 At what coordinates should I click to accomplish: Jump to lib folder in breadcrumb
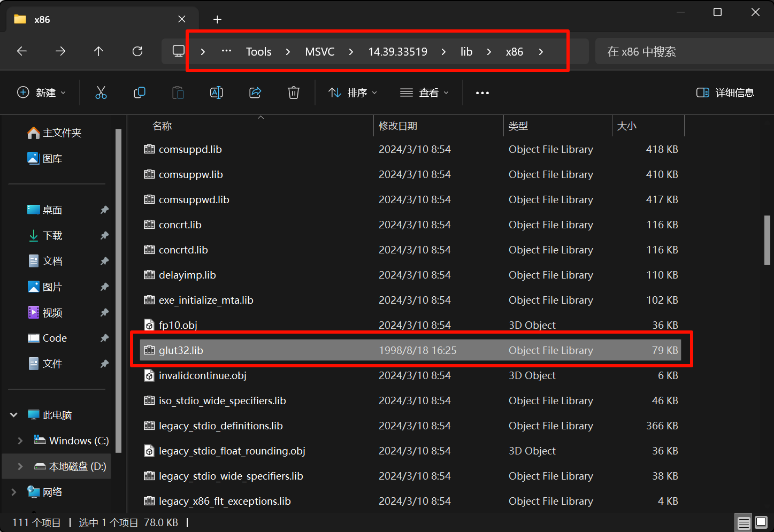pos(466,51)
